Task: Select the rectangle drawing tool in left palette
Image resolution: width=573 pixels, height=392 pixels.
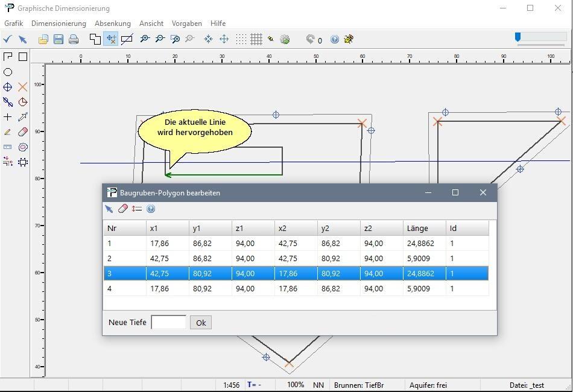Action: pyautogui.click(x=23, y=57)
